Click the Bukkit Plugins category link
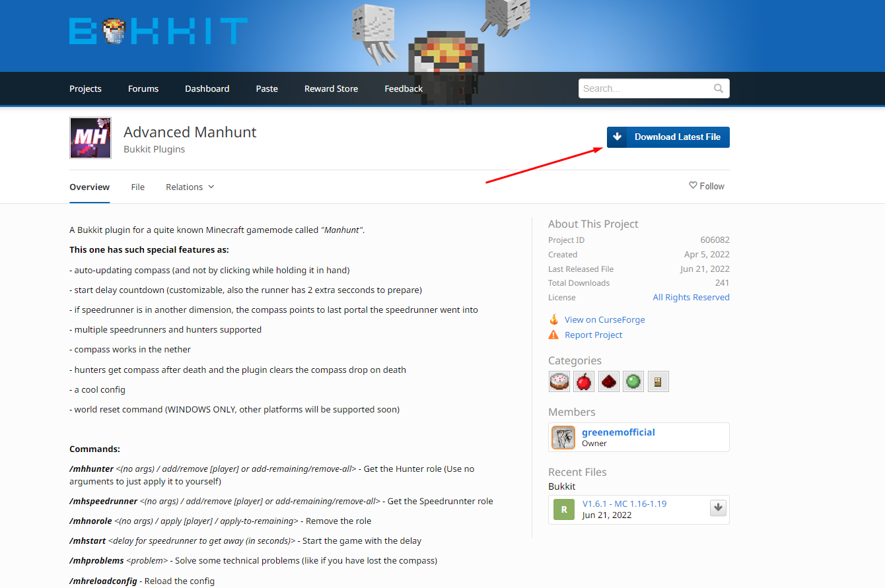 tap(155, 149)
